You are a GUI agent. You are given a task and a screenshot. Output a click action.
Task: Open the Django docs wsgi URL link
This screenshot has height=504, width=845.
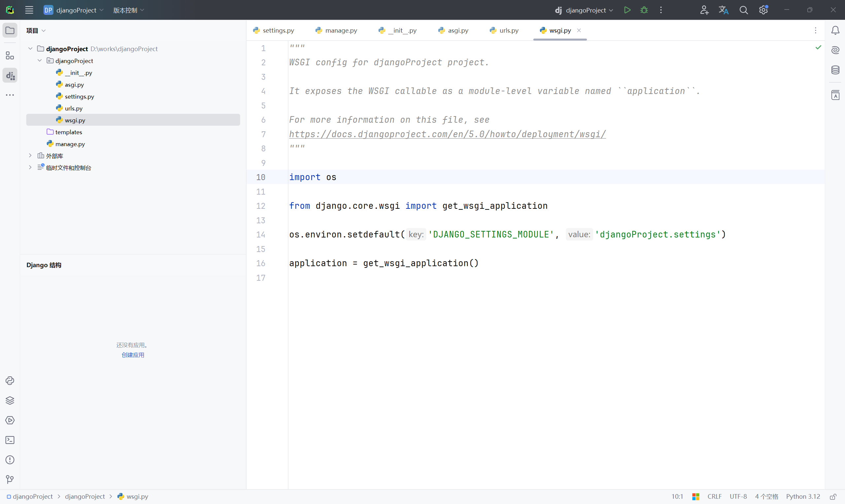pos(448,134)
